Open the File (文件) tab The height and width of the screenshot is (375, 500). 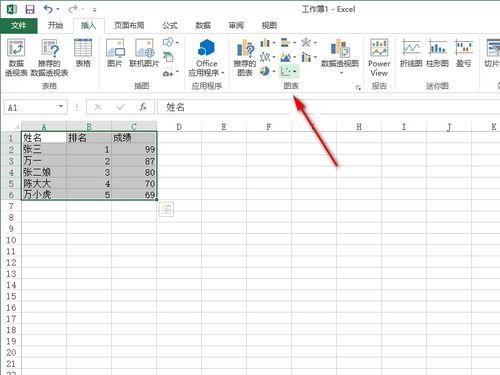point(18,25)
